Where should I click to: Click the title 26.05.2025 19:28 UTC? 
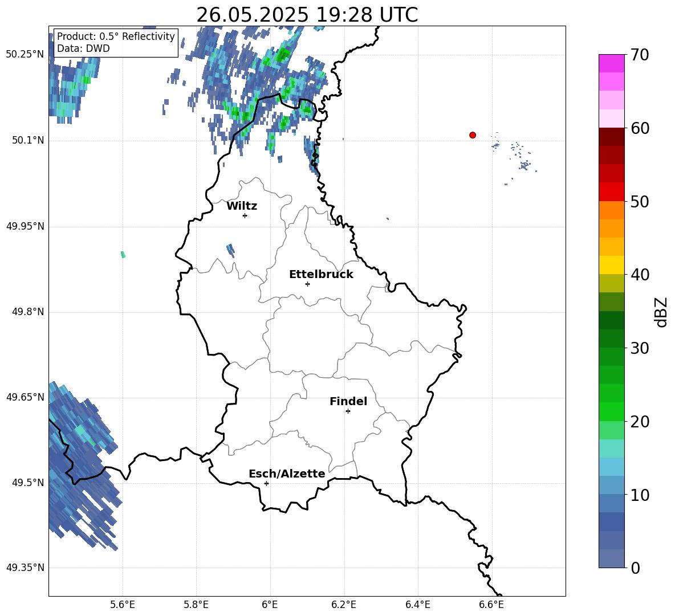pyautogui.click(x=307, y=15)
